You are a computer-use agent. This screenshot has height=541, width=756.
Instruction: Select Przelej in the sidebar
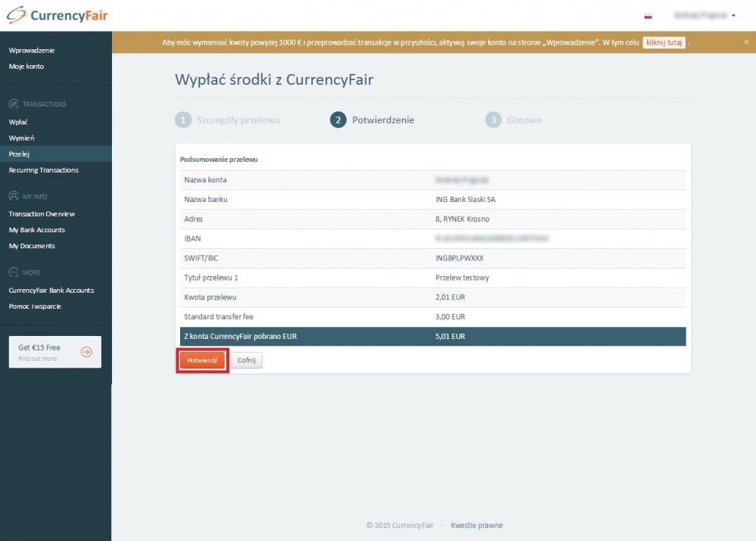click(x=19, y=154)
